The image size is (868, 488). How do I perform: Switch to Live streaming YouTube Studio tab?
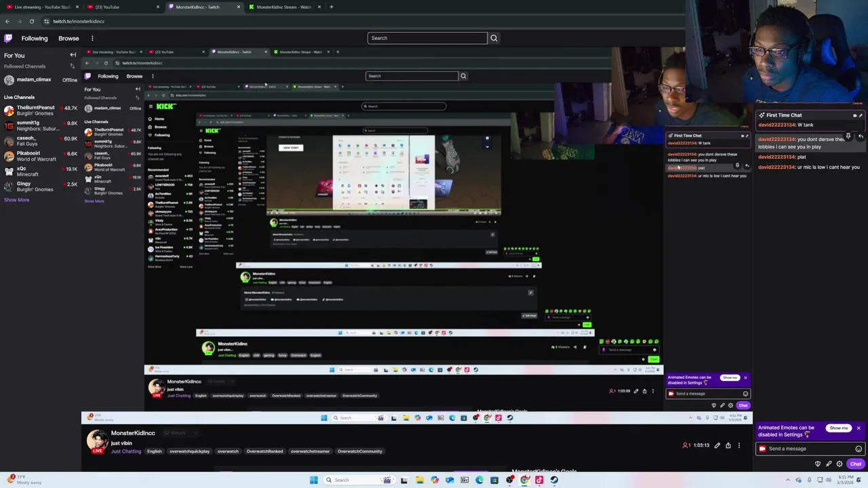41,7
